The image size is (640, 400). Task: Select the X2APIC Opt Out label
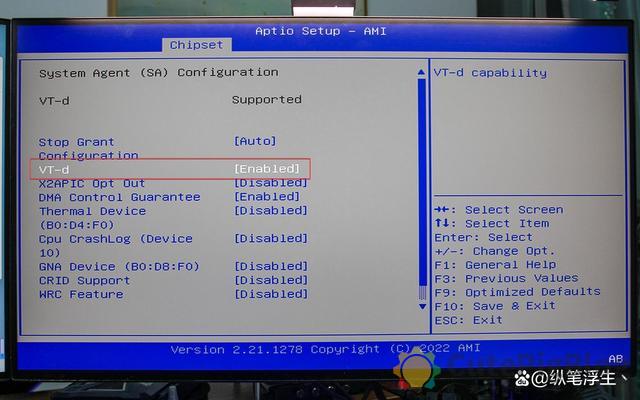click(x=92, y=184)
